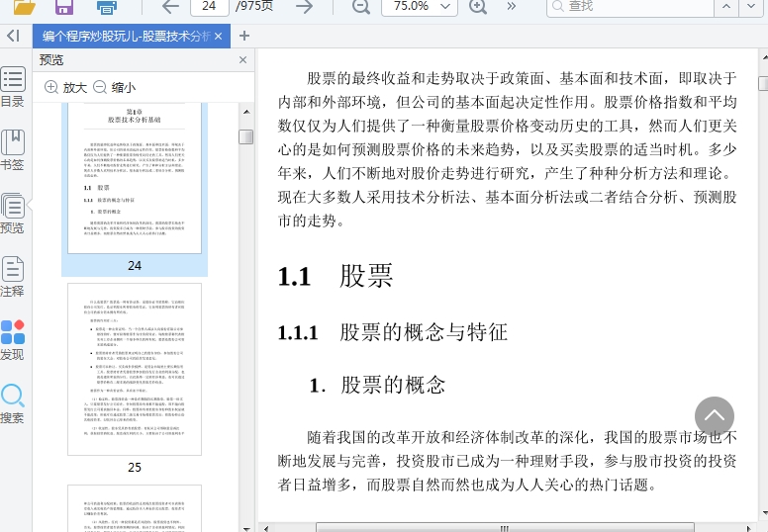Viewport: 768px width, 532px height.
Task: Go to the next page arrow
Action: click(304, 6)
